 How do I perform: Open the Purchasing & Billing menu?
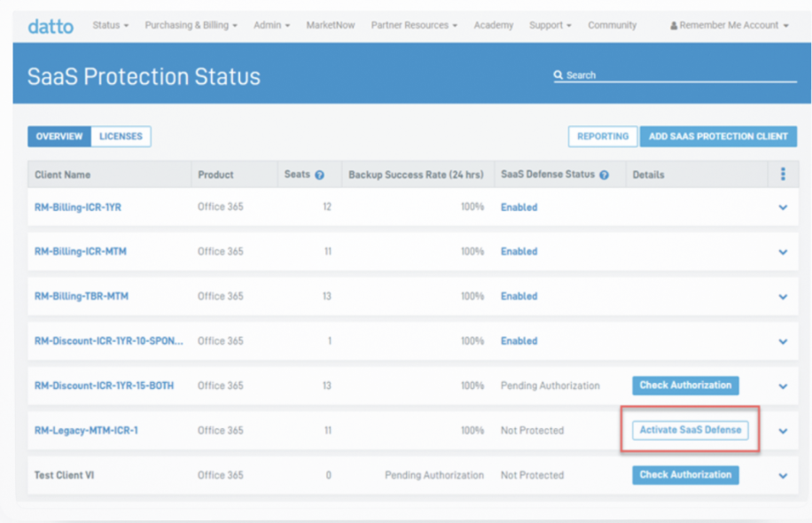coord(191,25)
